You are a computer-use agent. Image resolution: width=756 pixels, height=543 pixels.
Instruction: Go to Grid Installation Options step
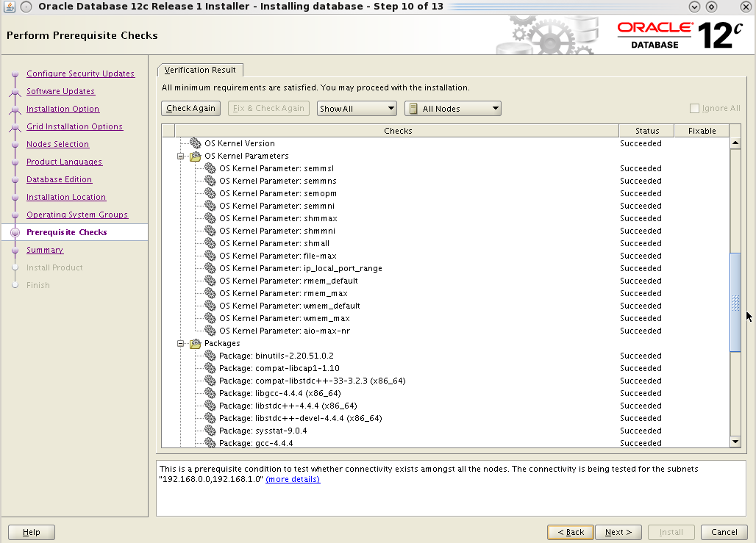75,126
